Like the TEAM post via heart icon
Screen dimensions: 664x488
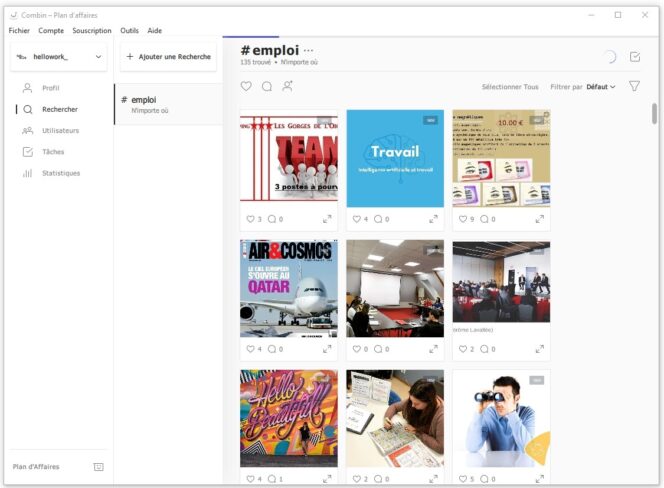[x=250, y=219]
